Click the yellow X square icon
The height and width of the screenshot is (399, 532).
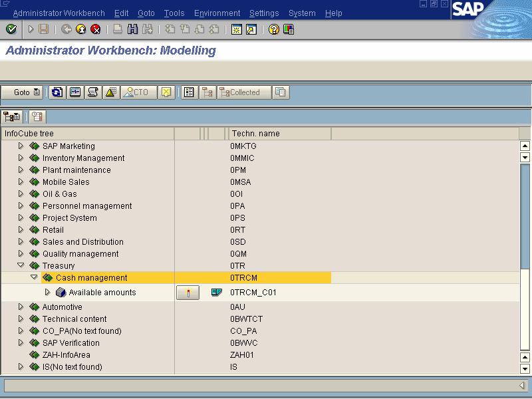166,92
